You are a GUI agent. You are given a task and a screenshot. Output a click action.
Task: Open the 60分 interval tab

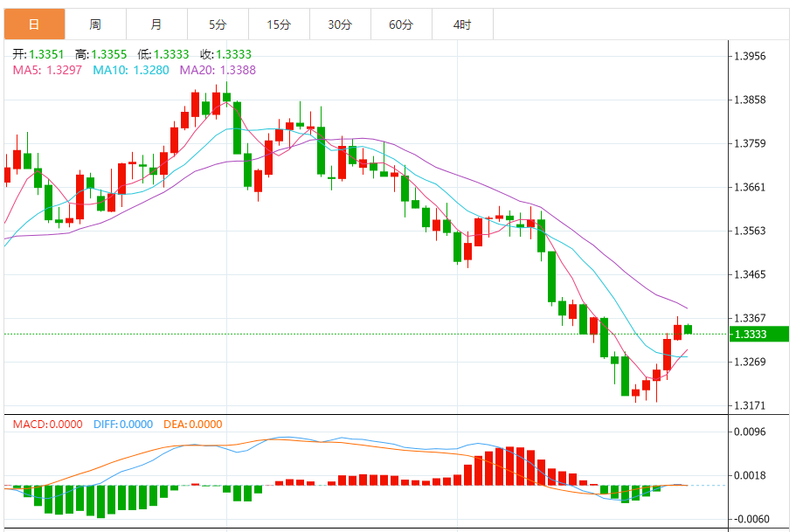pos(401,24)
